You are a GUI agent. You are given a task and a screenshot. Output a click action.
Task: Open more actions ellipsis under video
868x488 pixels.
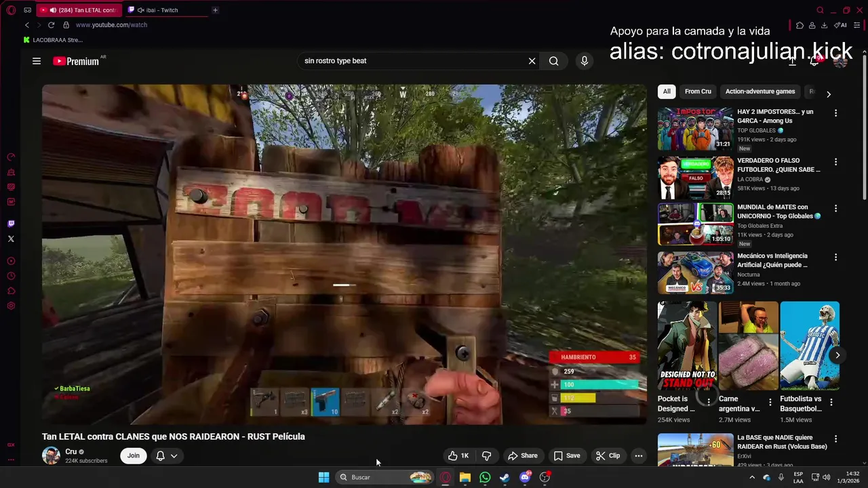coord(639,455)
